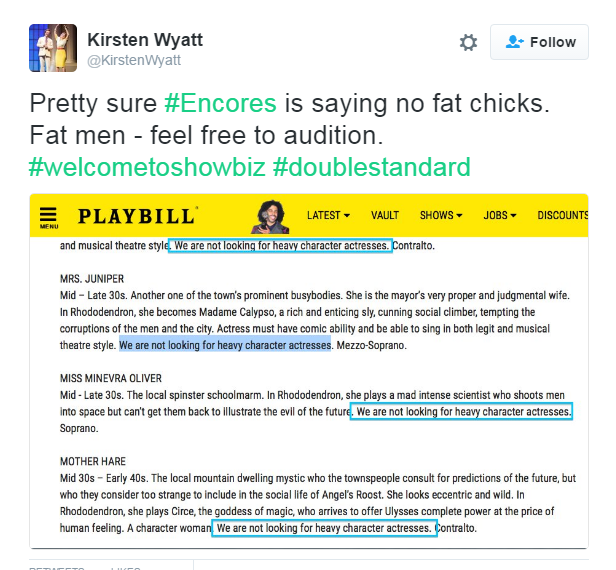Click Kirsten Wyatt's profile avatar
The width and height of the screenshot is (616, 570).
[x=53, y=48]
